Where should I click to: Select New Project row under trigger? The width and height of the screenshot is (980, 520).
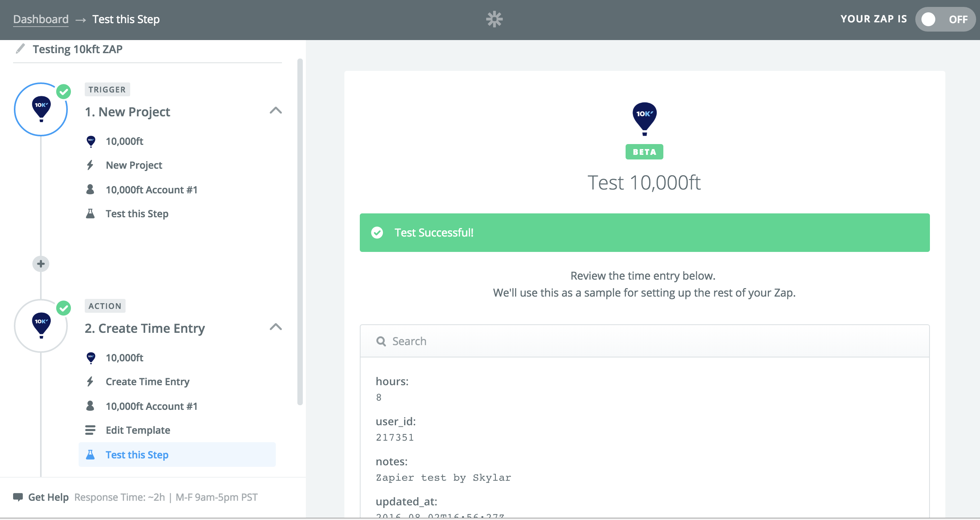177,165
